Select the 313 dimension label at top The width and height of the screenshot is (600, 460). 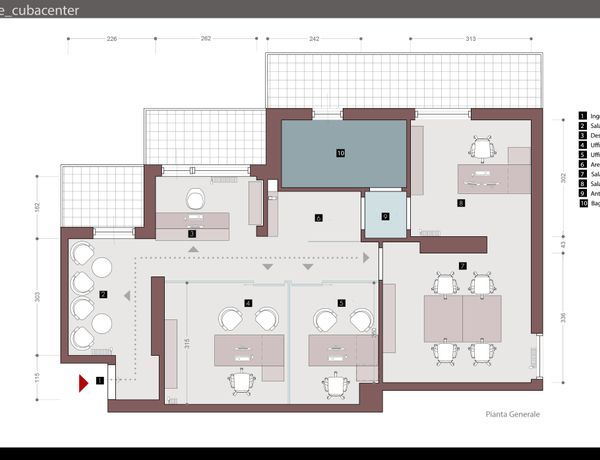[x=471, y=39]
